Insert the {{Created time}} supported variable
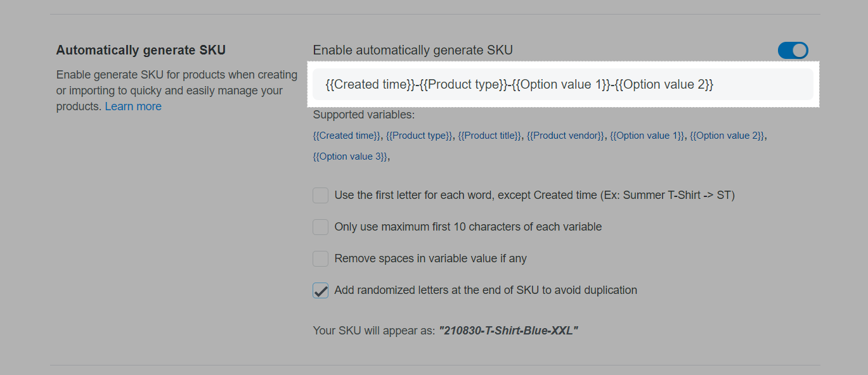This screenshot has width=868, height=375. tap(347, 136)
